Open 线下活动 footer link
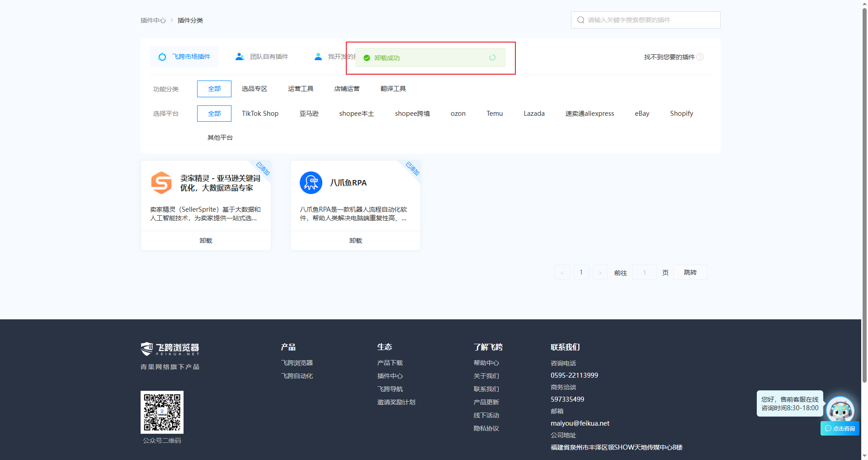868x460 pixels. (x=486, y=415)
